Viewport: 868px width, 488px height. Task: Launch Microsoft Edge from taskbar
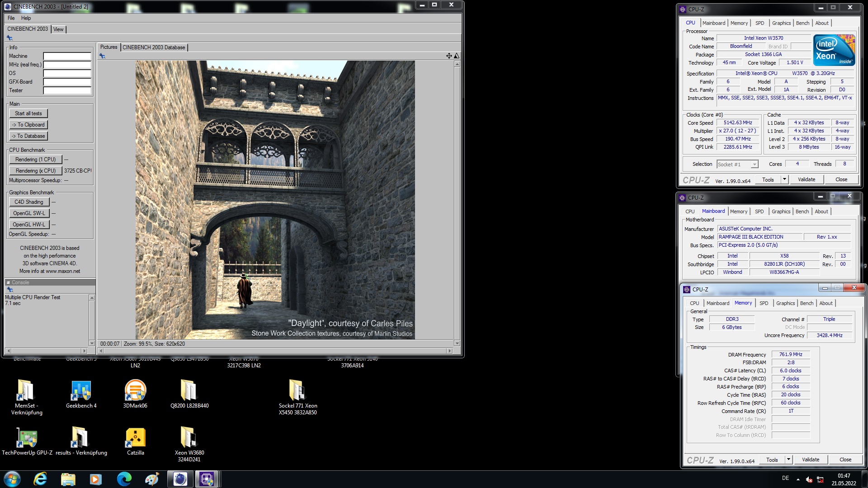(x=124, y=479)
